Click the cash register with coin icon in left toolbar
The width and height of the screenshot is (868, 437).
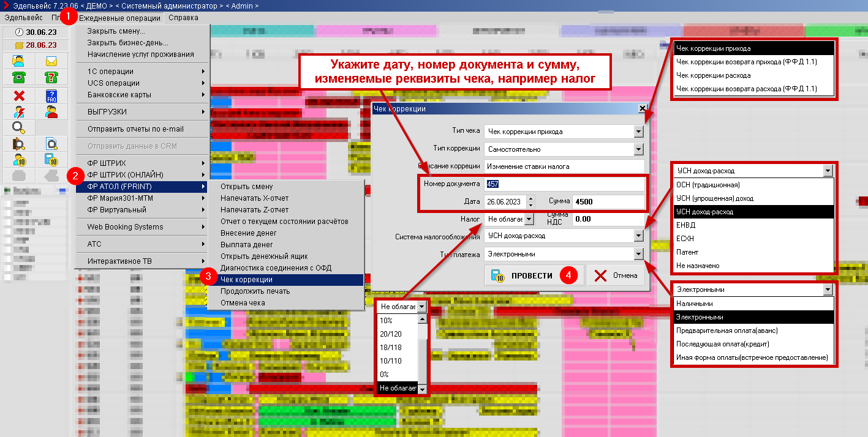[x=51, y=160]
